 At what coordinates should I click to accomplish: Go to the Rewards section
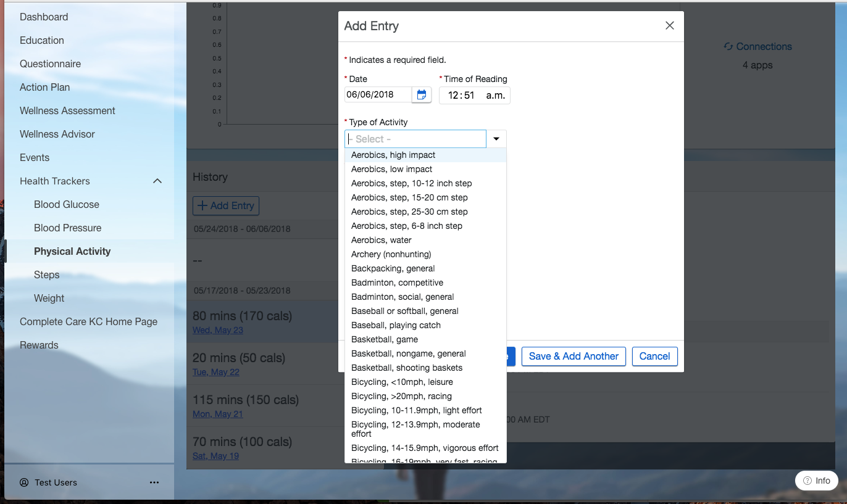click(x=39, y=345)
